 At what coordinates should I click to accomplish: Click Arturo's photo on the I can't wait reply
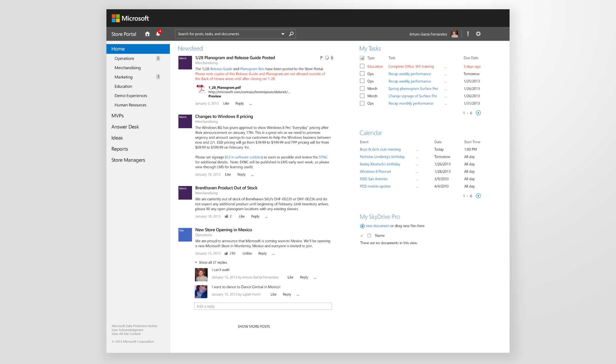(201, 274)
